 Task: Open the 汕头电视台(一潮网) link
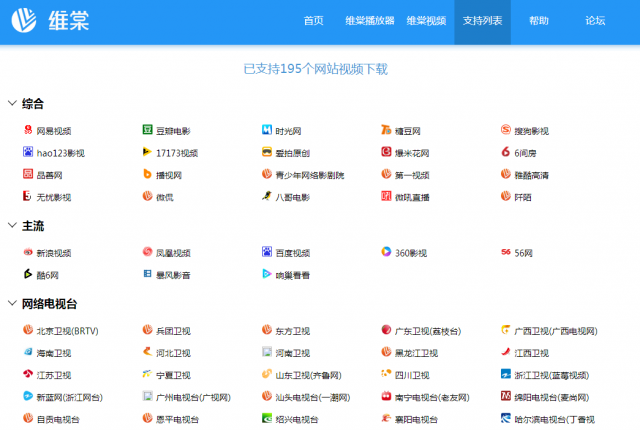[x=313, y=397]
